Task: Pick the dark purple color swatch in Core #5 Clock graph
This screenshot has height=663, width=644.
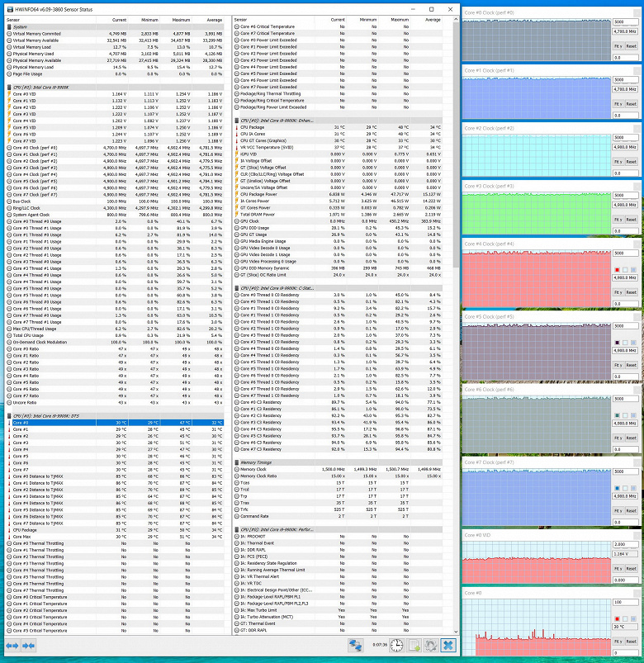Action: click(617, 343)
